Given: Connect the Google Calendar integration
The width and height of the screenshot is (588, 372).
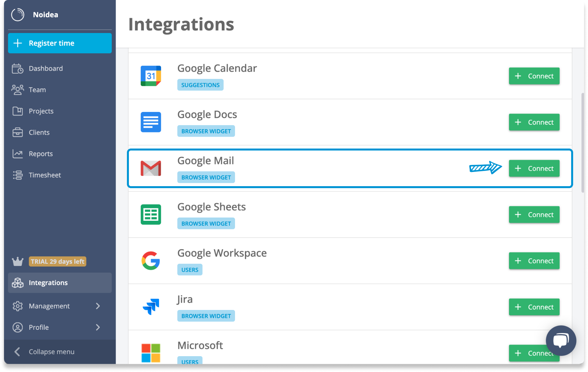Looking at the screenshot, I should [534, 76].
